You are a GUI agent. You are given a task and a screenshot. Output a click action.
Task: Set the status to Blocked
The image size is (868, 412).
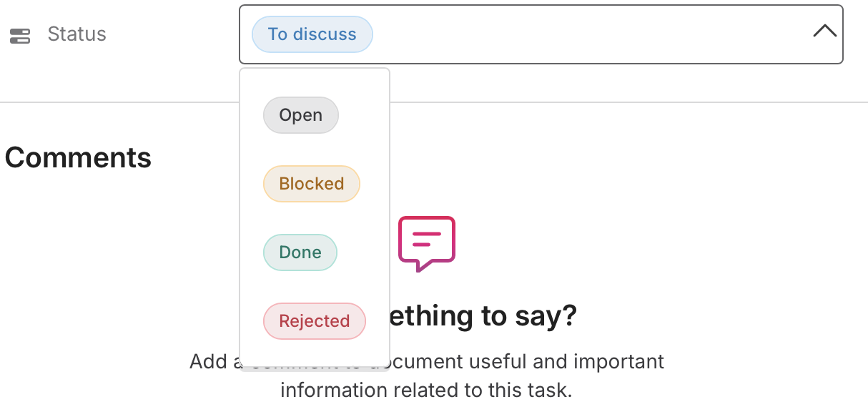click(x=312, y=184)
